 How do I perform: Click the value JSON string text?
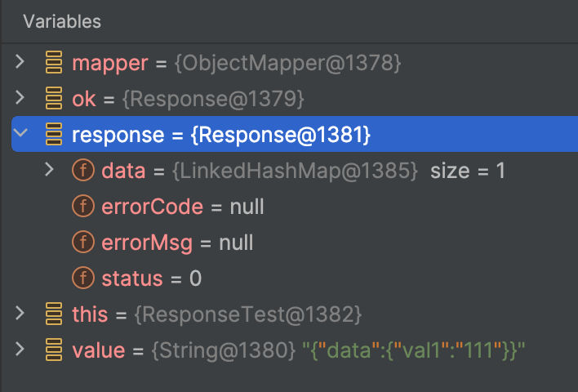click(x=413, y=350)
